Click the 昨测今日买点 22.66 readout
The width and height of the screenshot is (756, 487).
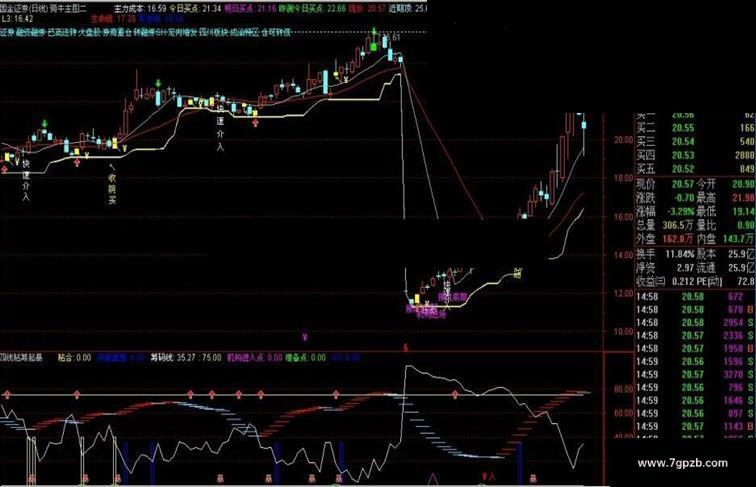point(313,8)
